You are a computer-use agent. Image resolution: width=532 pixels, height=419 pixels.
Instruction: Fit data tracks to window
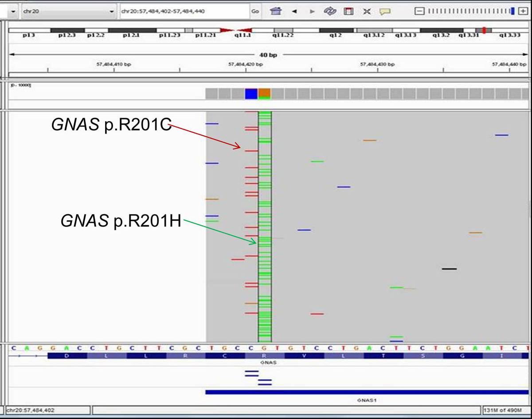coord(367,12)
